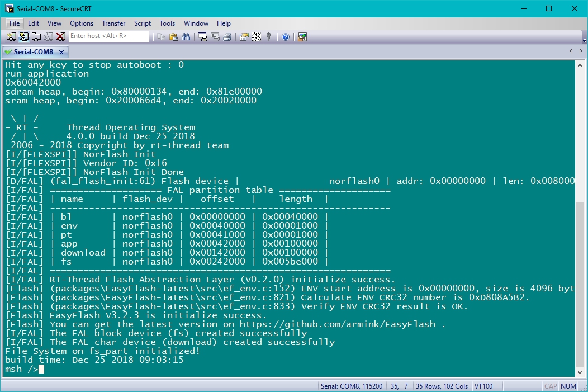The width and height of the screenshot is (588, 392).
Task: Close the Serial-COM8 tab
Action: pos(61,52)
